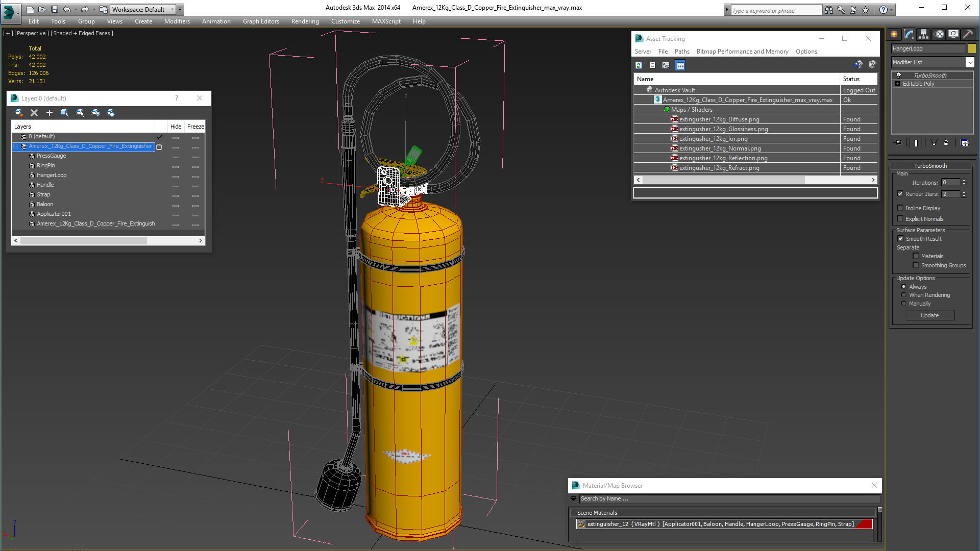
Task: Collapse Amerex layer tree in Layer dialog
Action: coord(16,146)
